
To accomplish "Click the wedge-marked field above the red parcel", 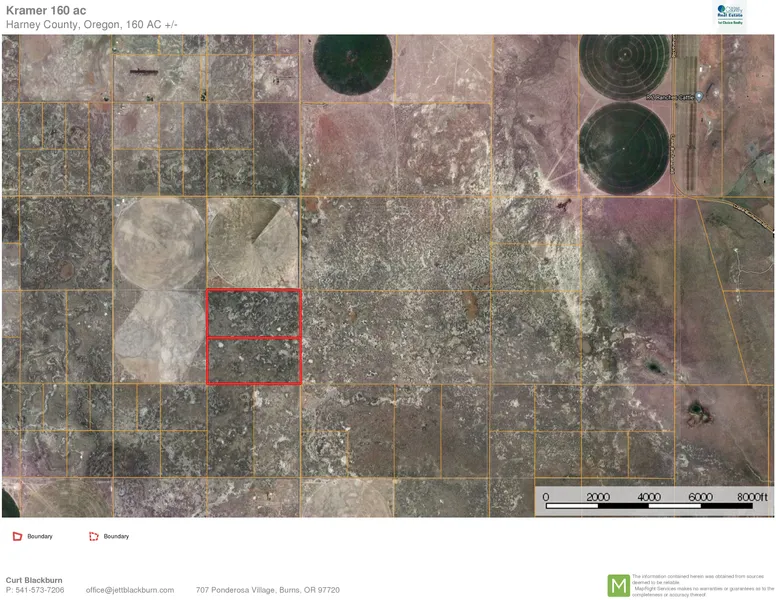I will coord(252,242).
